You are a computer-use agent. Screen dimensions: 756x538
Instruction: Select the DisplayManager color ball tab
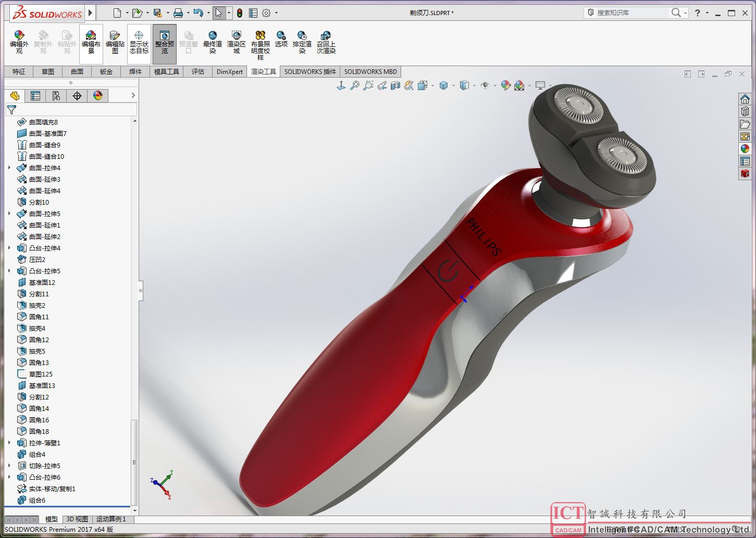point(98,96)
